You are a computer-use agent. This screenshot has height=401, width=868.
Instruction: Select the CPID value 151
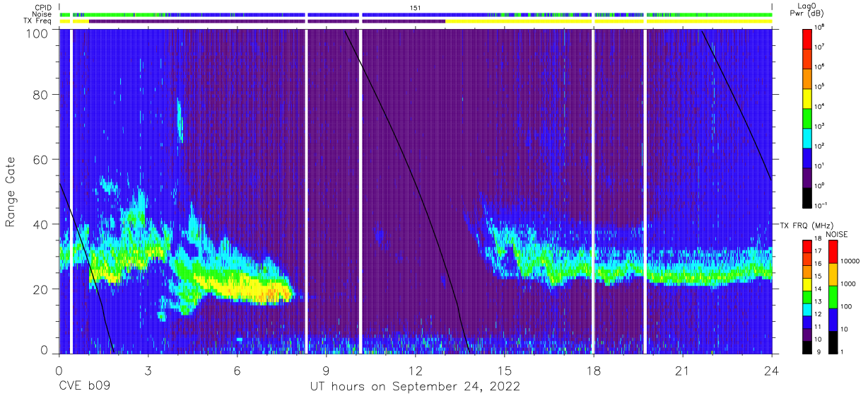pos(415,7)
